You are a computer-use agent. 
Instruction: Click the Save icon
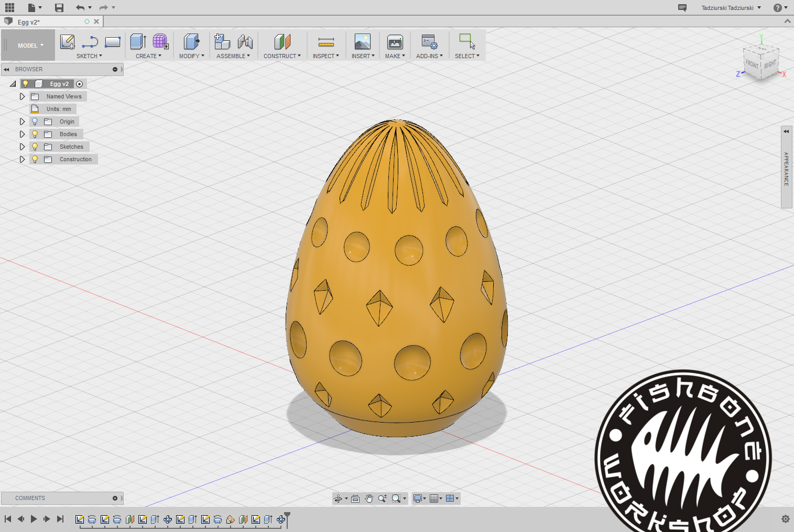pos(59,7)
